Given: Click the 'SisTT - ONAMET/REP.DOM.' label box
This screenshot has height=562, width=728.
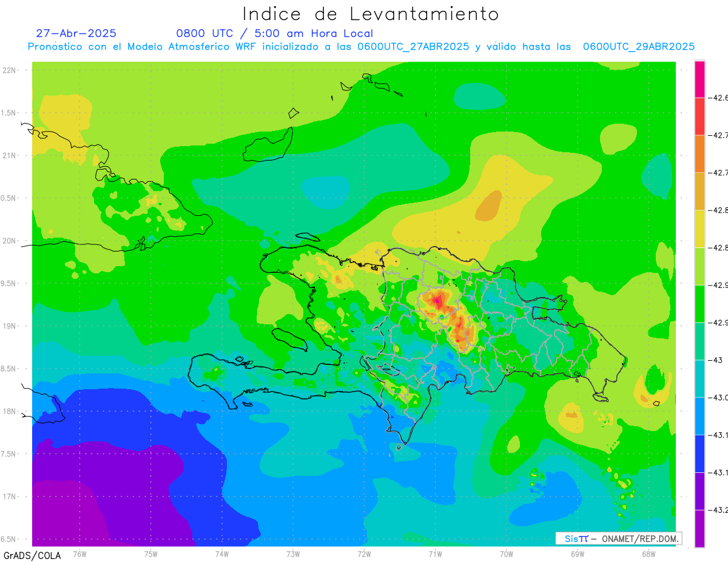Looking at the screenshot, I should tap(619, 538).
